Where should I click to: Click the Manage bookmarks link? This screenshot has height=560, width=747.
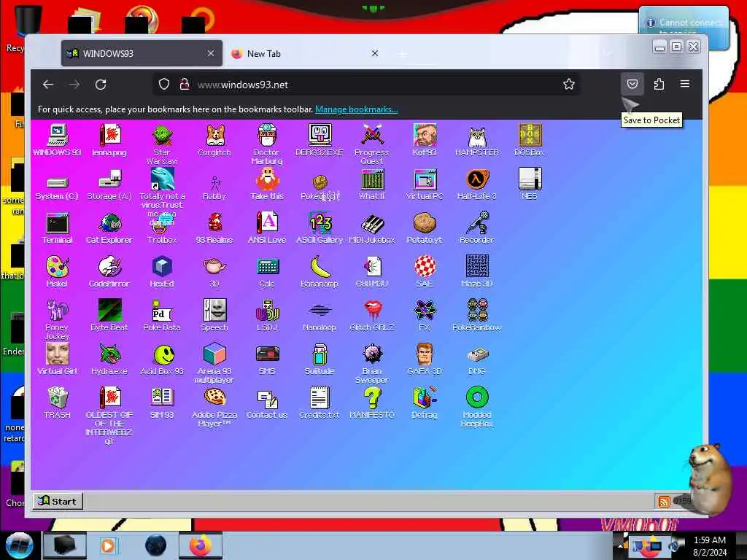[356, 109]
